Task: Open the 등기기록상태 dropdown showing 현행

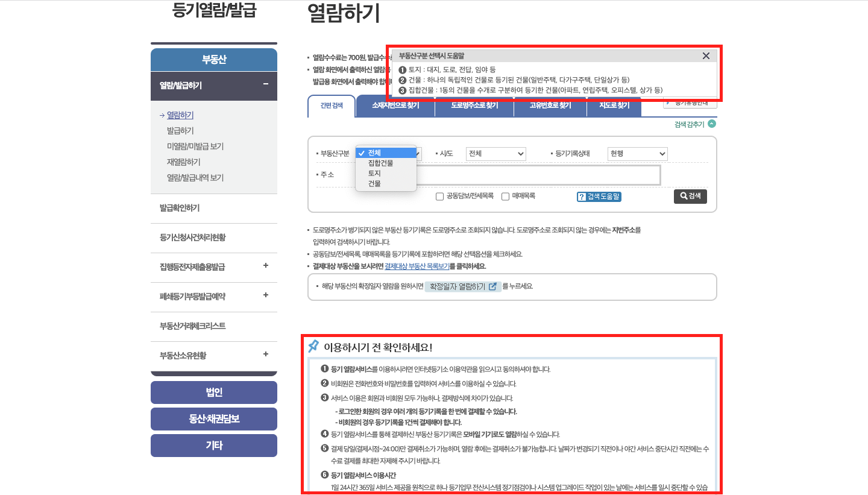Action: point(637,154)
